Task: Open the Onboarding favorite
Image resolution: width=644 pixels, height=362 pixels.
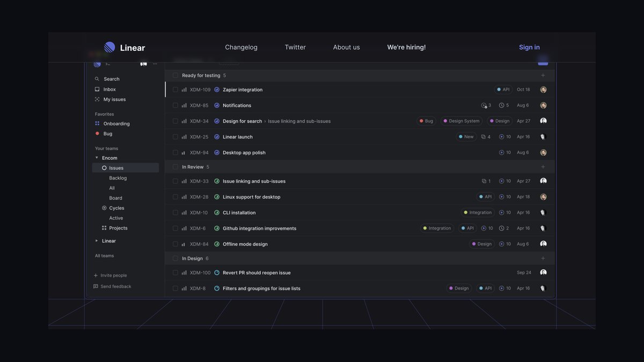Action: (x=112, y=123)
